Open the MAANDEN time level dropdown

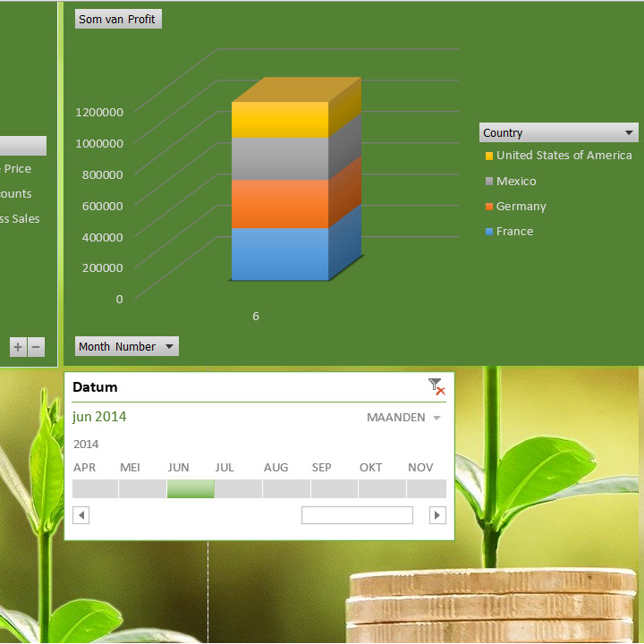[436, 418]
